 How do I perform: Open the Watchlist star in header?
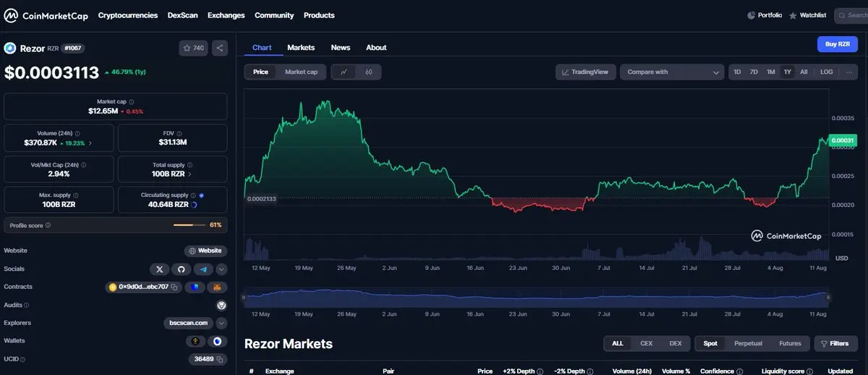[793, 15]
